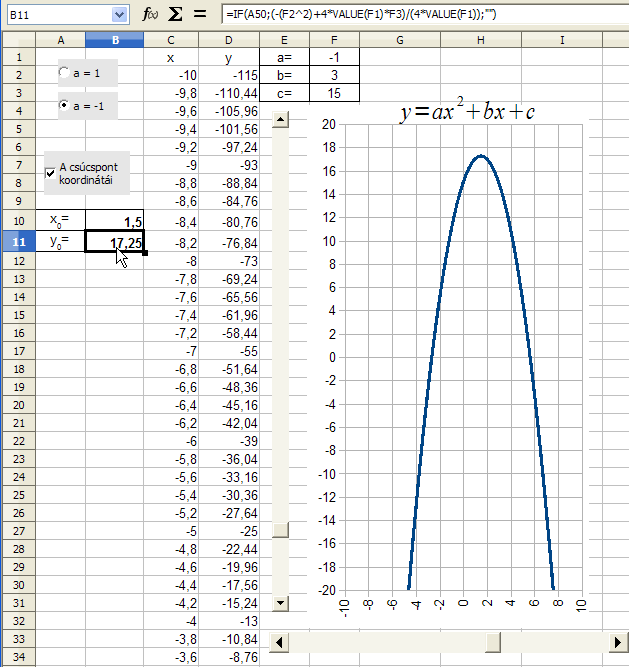Click cell with value -25
Image resolution: width=629 pixels, height=667 pixels.
coord(229,531)
